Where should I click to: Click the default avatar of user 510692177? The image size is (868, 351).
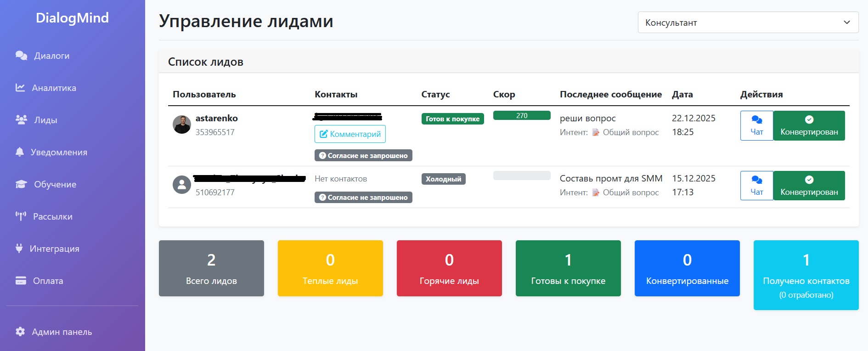click(182, 185)
